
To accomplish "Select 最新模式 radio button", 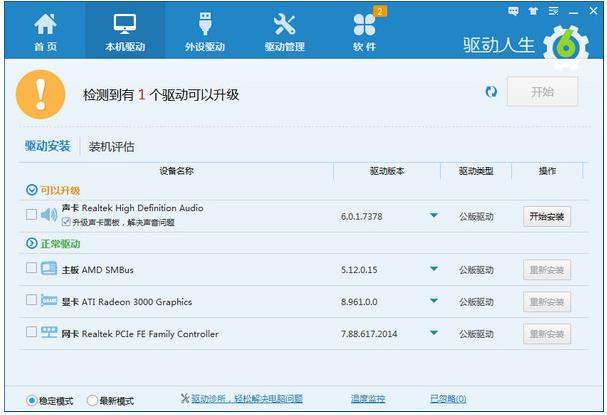I will [x=92, y=400].
